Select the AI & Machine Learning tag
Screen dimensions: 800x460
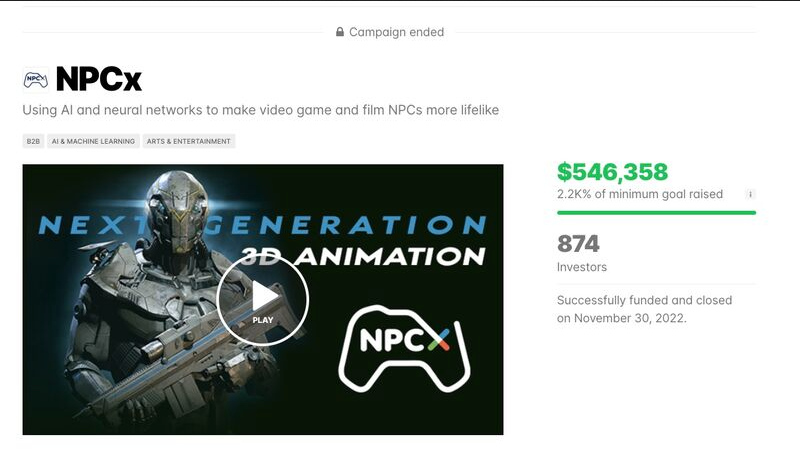tap(93, 141)
